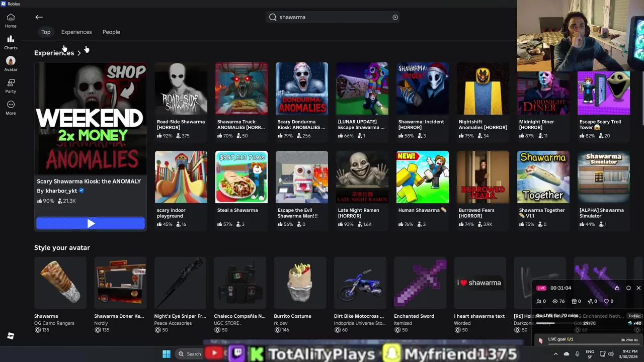Image resolution: width=644 pixels, height=362 pixels.
Task: Show hidden system tray icons
Action: [x=555, y=354]
